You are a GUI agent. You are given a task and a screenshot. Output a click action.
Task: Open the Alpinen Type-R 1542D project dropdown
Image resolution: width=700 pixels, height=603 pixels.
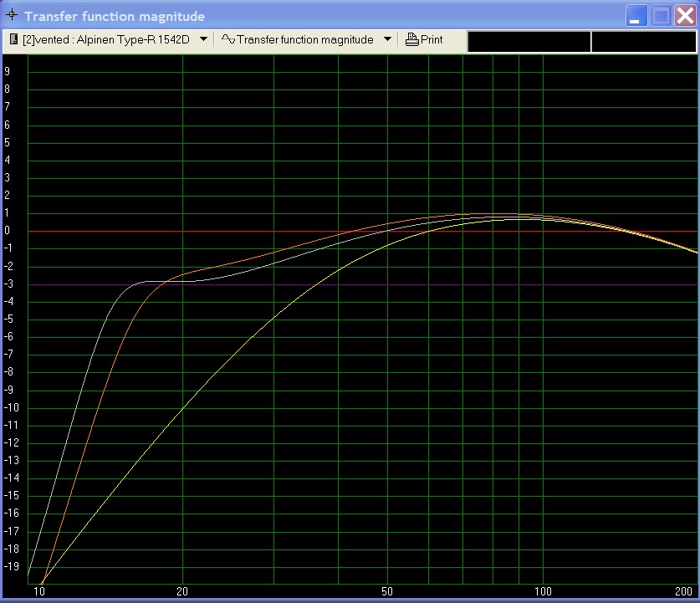(x=203, y=39)
